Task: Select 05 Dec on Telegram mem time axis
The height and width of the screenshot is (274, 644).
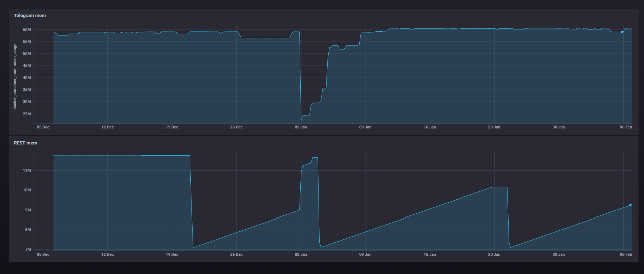Action: 43,127
